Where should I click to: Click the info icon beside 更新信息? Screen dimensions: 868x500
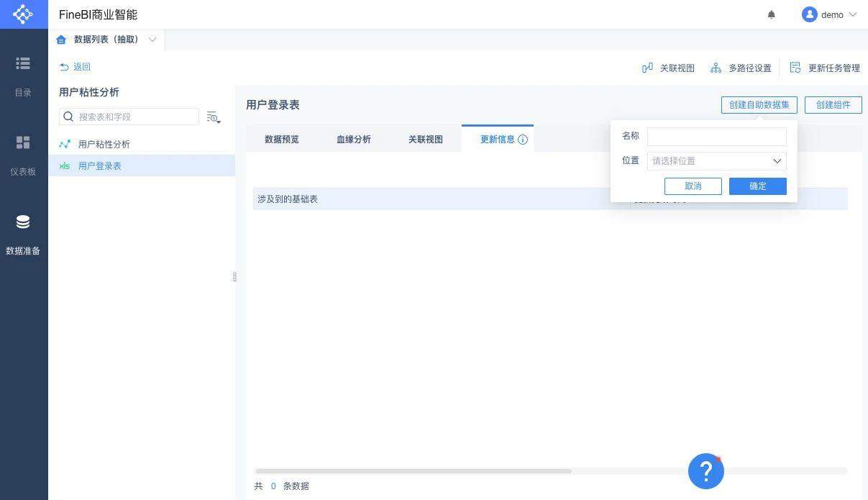(523, 140)
